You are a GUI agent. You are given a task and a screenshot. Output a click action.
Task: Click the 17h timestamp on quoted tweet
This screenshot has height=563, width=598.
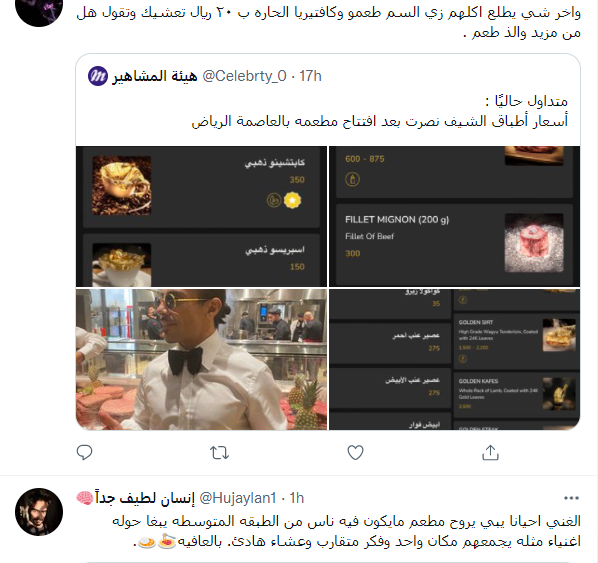coord(310,76)
